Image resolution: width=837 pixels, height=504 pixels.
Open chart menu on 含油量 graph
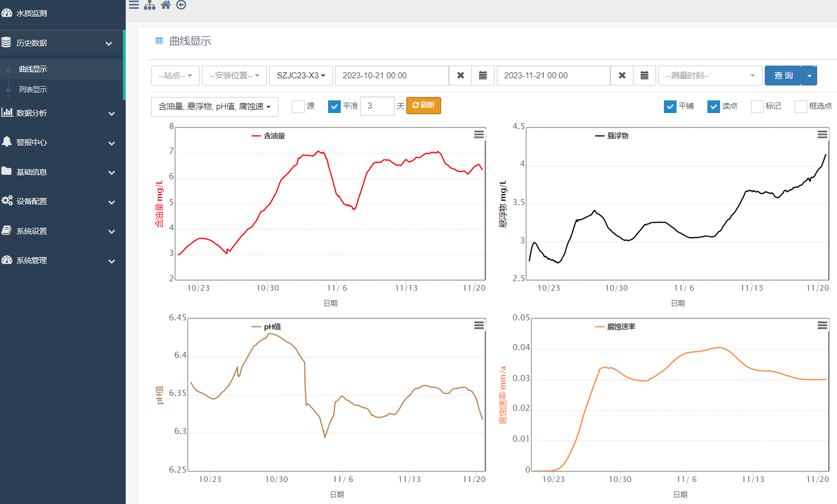point(479,135)
